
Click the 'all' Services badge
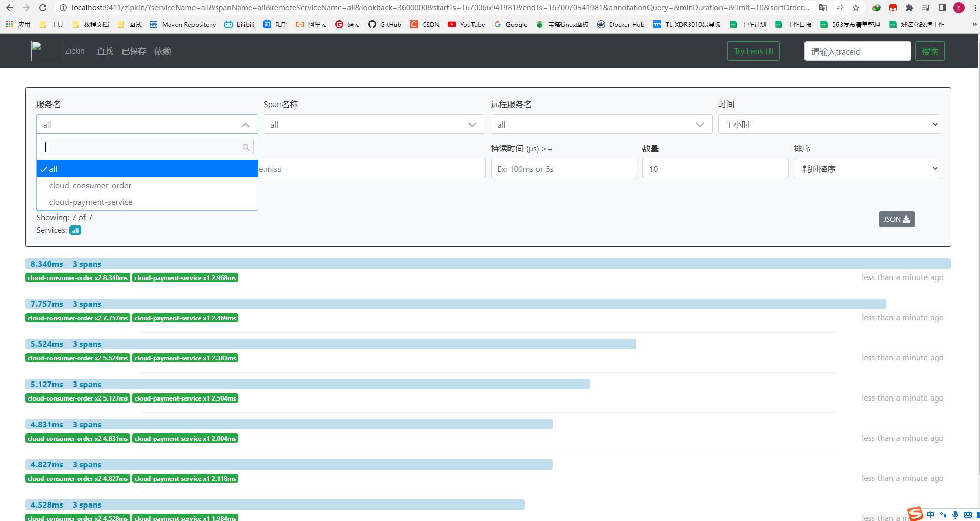[75, 230]
